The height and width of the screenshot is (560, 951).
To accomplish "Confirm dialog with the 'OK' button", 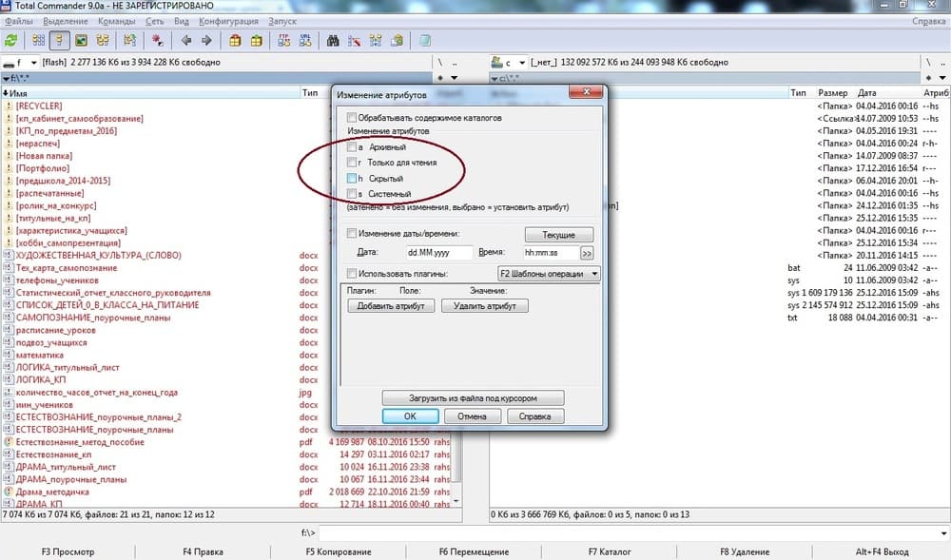I will pyautogui.click(x=410, y=416).
